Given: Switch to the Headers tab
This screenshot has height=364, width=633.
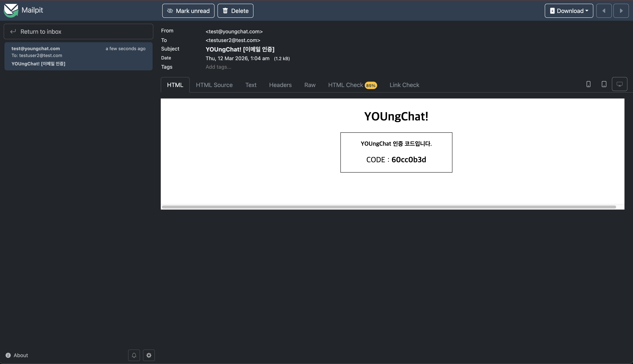Looking at the screenshot, I should pyautogui.click(x=280, y=85).
